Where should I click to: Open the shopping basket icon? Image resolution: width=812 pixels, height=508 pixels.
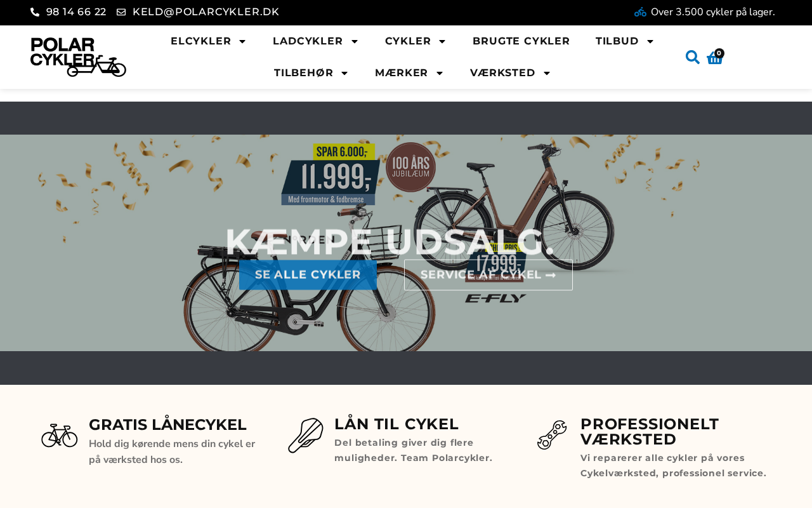715,57
